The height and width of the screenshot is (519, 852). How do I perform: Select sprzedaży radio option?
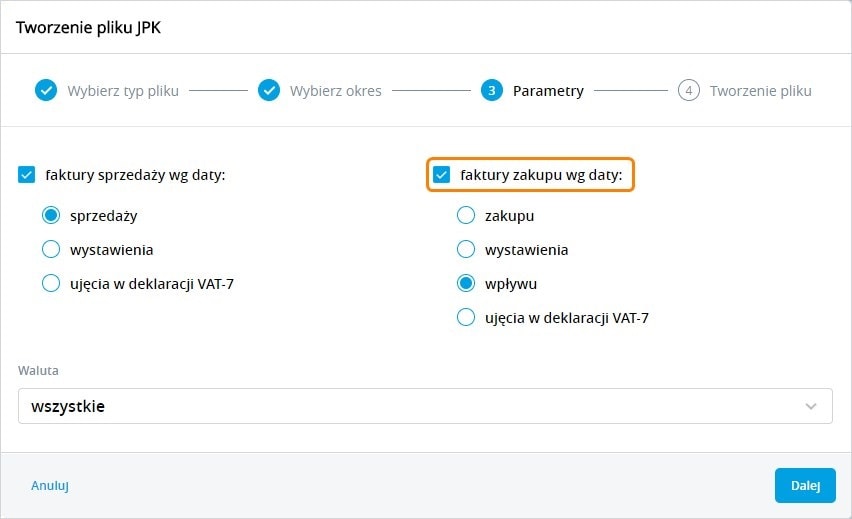coord(51,215)
